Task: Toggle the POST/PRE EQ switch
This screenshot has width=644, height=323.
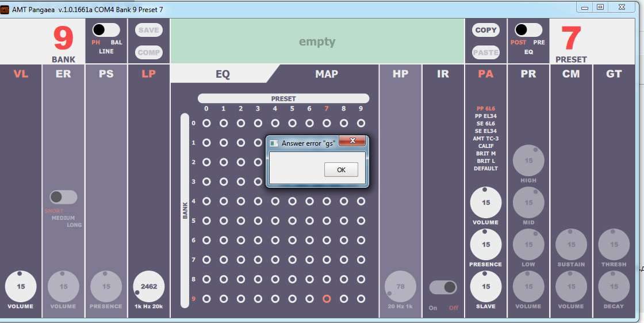Action: pyautogui.click(x=528, y=30)
